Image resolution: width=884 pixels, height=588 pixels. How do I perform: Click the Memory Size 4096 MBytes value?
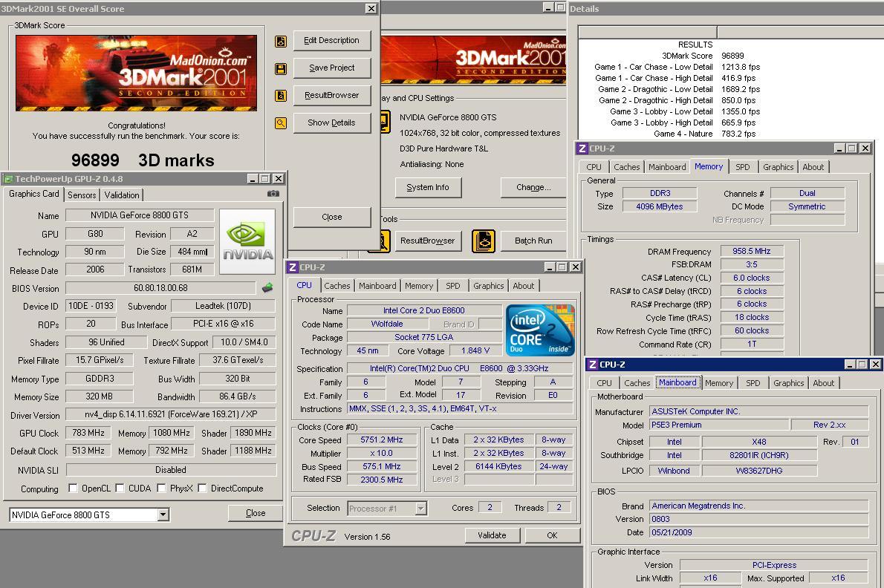[659, 206]
